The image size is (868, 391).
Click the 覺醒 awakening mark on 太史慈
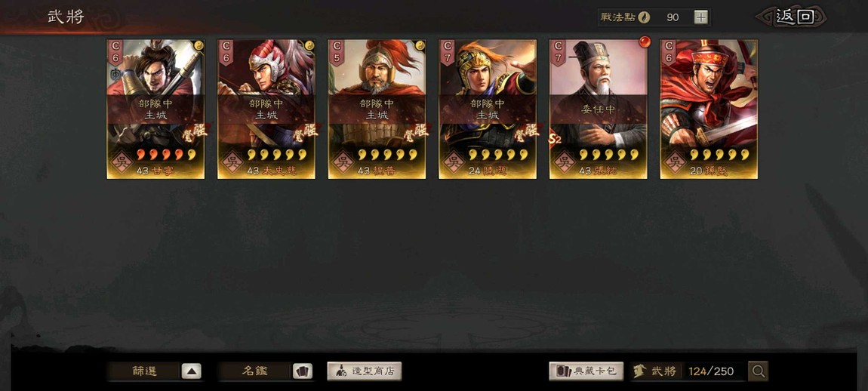pyautogui.click(x=305, y=132)
